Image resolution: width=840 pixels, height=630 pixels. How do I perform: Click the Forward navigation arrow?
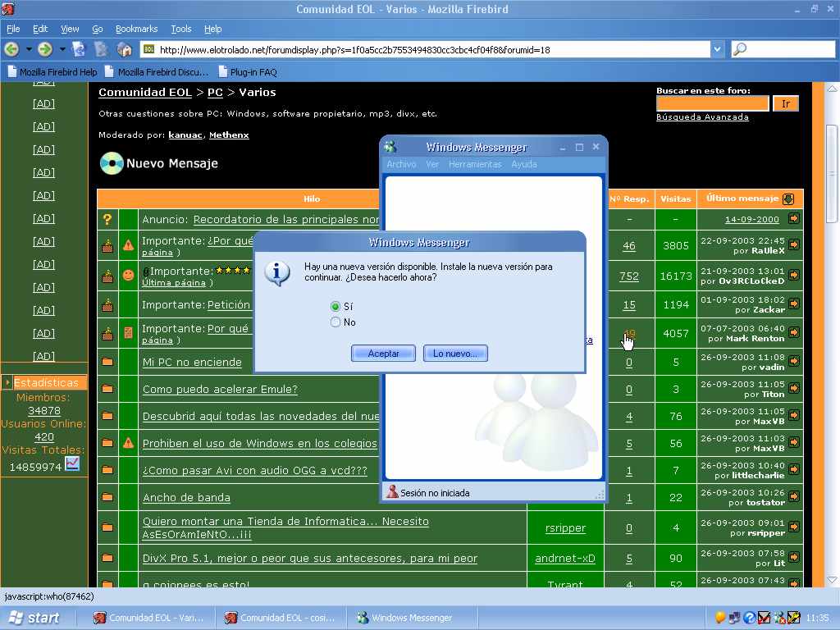coord(46,49)
